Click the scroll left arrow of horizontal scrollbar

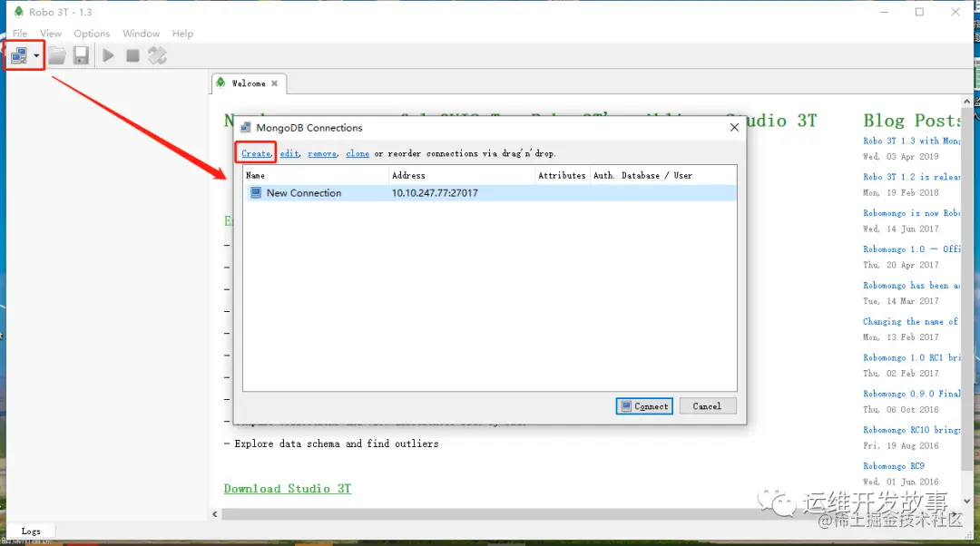(x=215, y=514)
